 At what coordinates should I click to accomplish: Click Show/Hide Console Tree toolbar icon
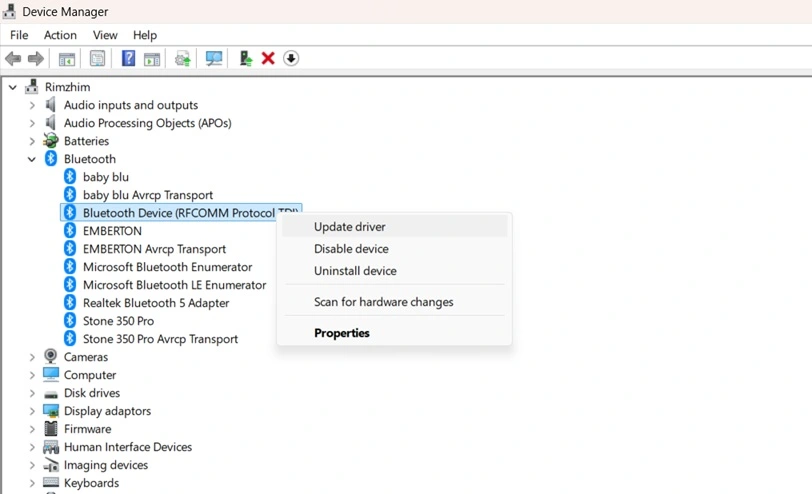(67, 59)
